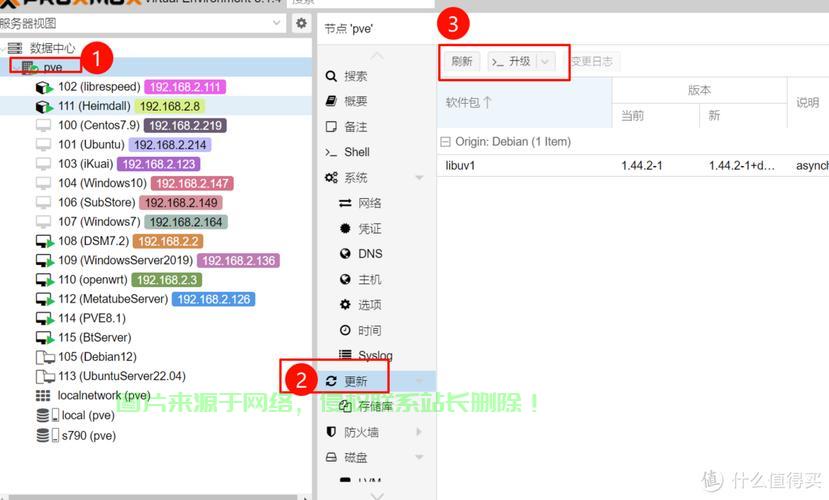Click the gear icon beside server view dropdown
This screenshot has width=829, height=500.
coord(301,23)
